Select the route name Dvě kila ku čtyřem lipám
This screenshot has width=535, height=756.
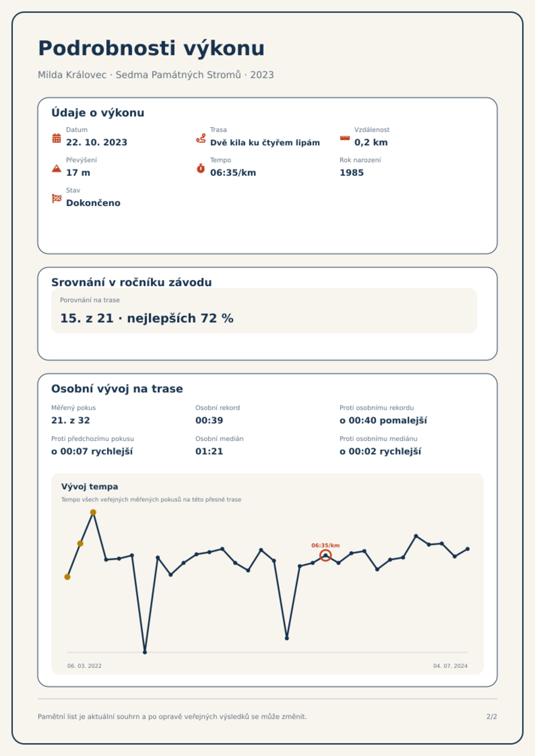(x=265, y=143)
